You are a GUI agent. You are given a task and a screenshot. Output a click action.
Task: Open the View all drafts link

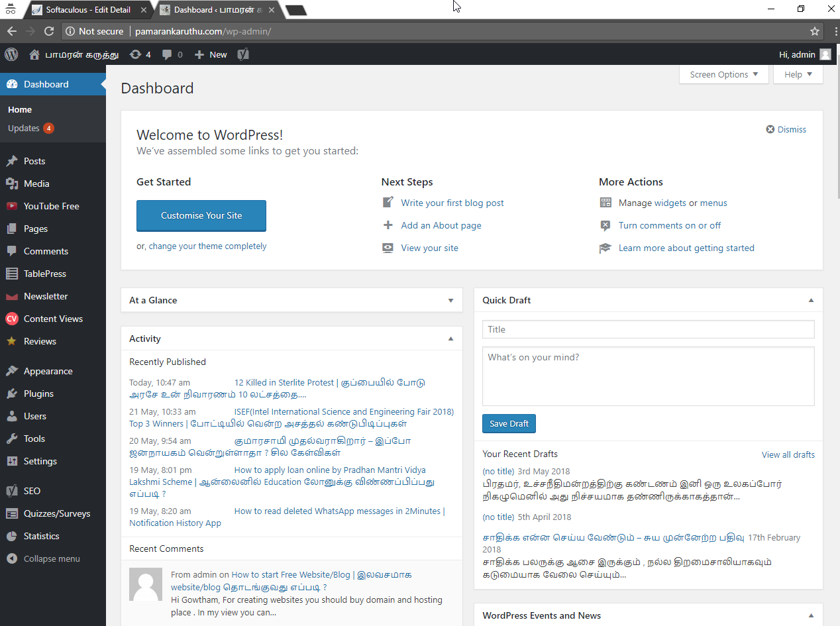click(788, 454)
